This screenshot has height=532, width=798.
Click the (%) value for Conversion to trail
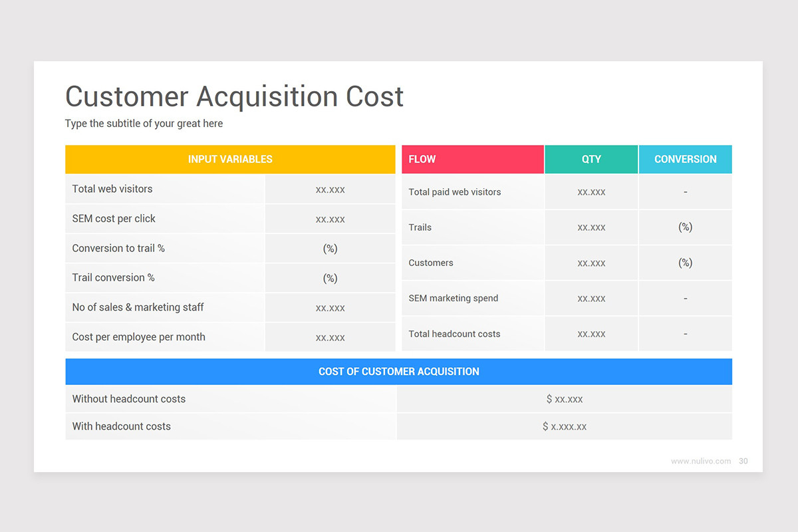tap(331, 249)
